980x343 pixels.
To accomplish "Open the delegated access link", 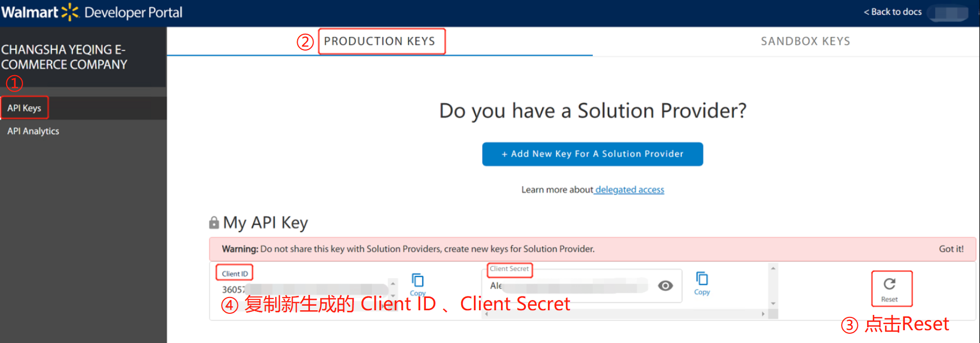I will (x=629, y=190).
